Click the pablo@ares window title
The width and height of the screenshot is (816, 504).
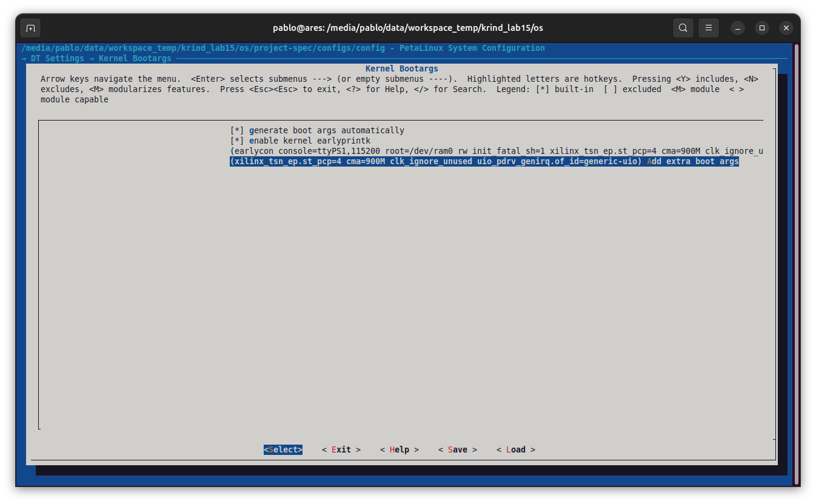coord(408,27)
